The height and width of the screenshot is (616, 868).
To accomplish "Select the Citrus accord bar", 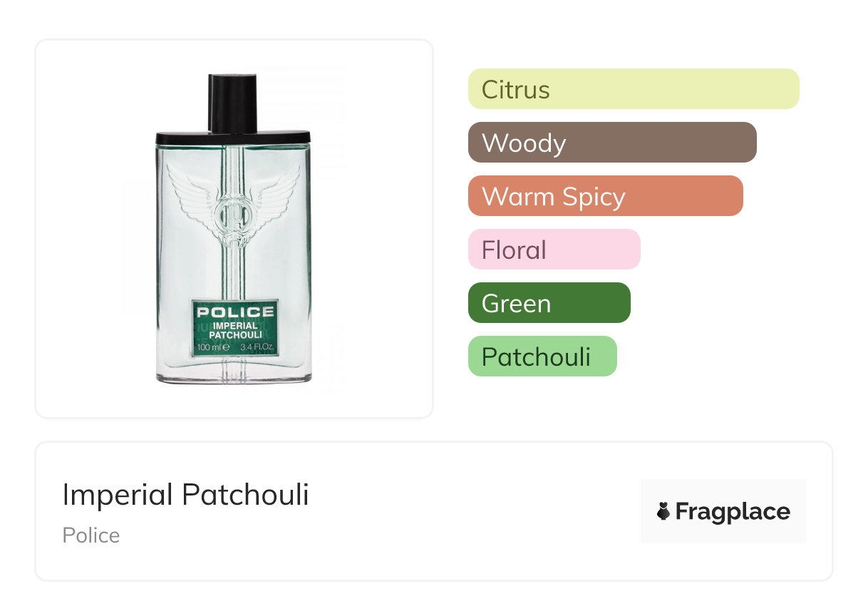I will [634, 89].
